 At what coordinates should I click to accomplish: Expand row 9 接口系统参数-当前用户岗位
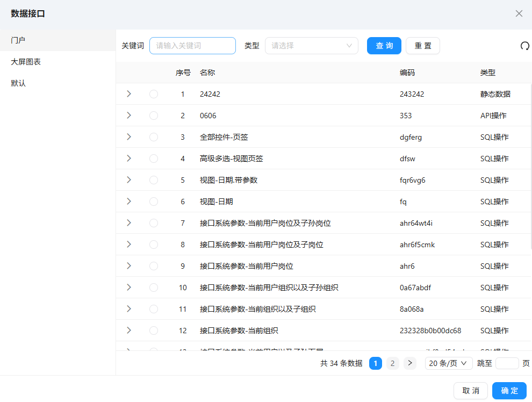pos(128,266)
